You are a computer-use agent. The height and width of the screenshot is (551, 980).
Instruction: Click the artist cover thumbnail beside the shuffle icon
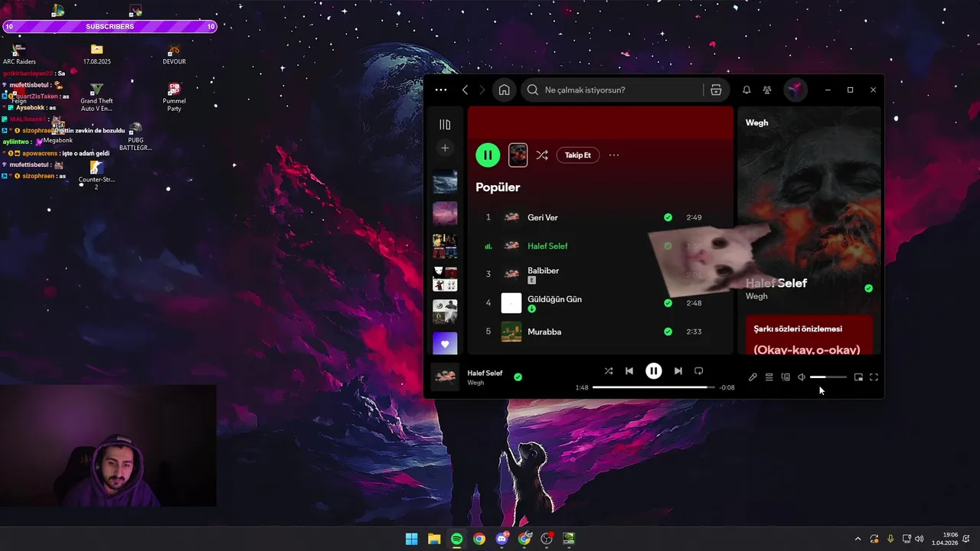[518, 155]
